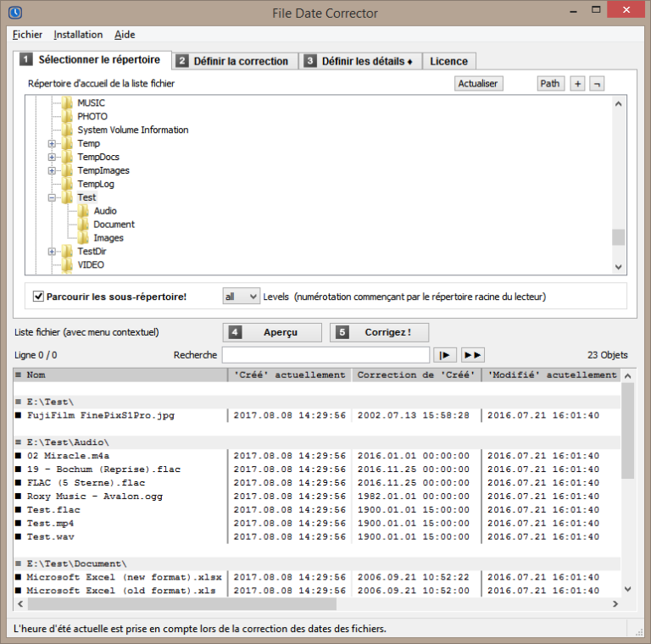Click the search next-match arrow button
Image resolution: width=651 pixels, height=644 pixels.
click(x=445, y=355)
